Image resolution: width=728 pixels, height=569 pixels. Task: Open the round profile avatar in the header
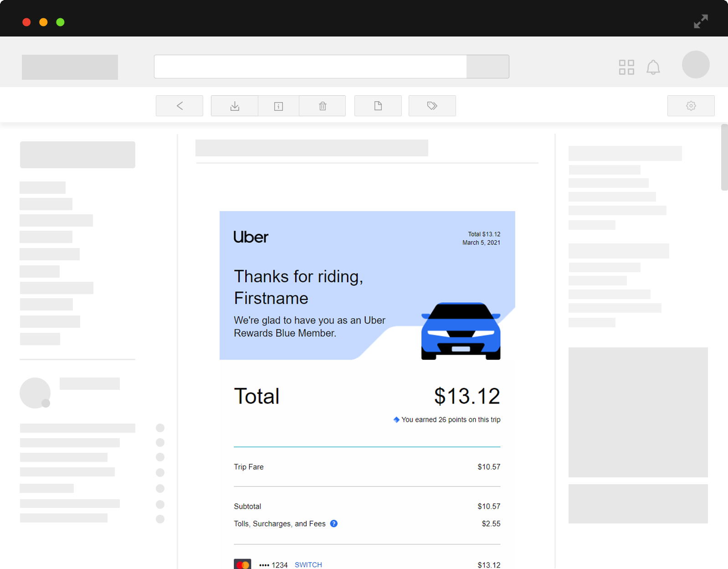(696, 64)
